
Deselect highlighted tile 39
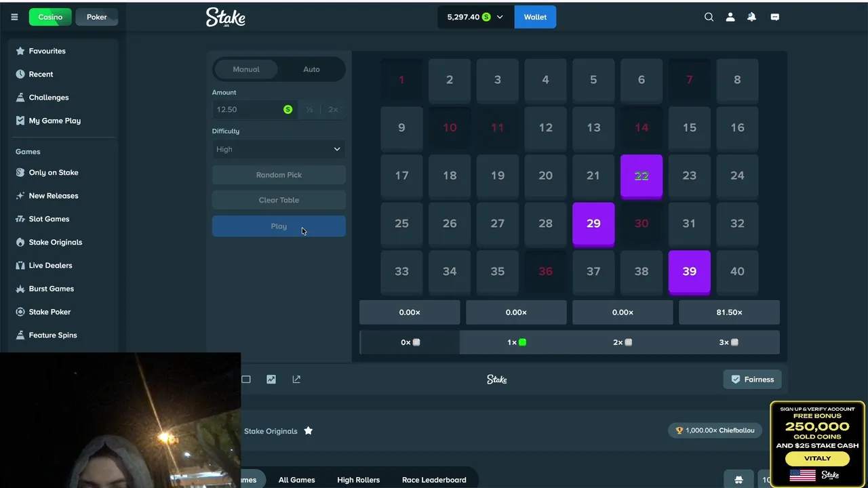point(690,272)
